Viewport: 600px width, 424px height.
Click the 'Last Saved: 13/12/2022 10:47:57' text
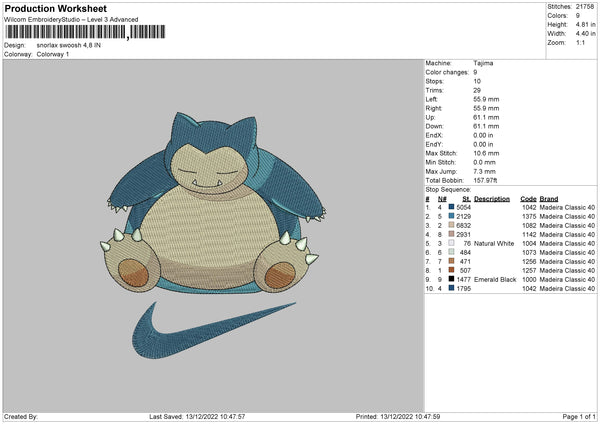[x=197, y=416]
